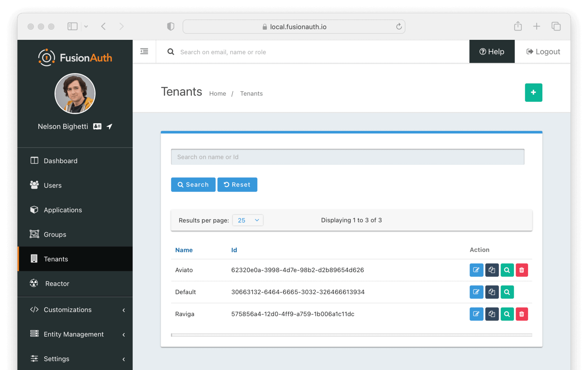Open the Reactor page
This screenshot has height=370, width=588.
tap(75, 284)
